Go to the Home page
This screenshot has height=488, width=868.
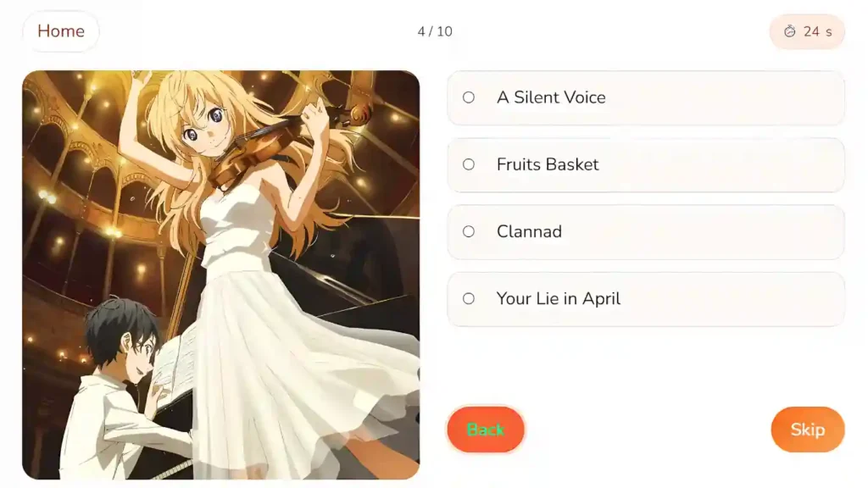(61, 31)
